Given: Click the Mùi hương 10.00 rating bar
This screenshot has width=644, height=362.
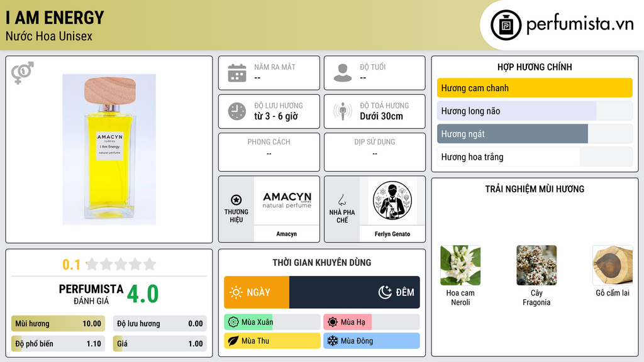Looking at the screenshot, I should (x=58, y=324).
